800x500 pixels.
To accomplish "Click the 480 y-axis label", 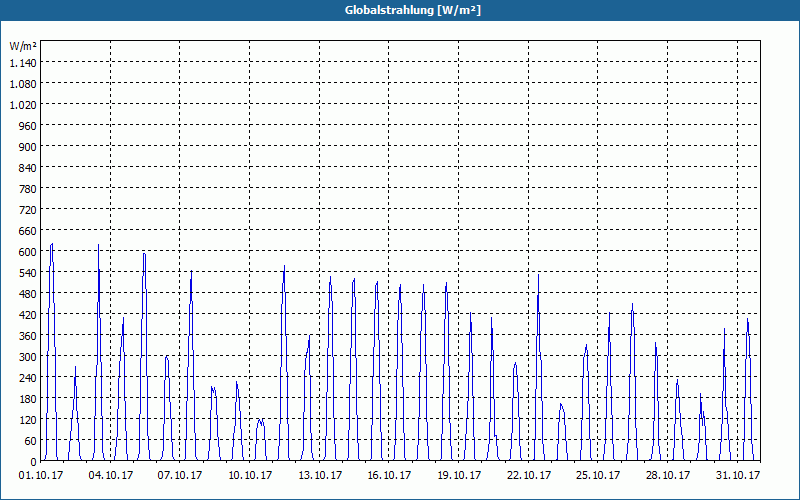I will coord(28,294).
